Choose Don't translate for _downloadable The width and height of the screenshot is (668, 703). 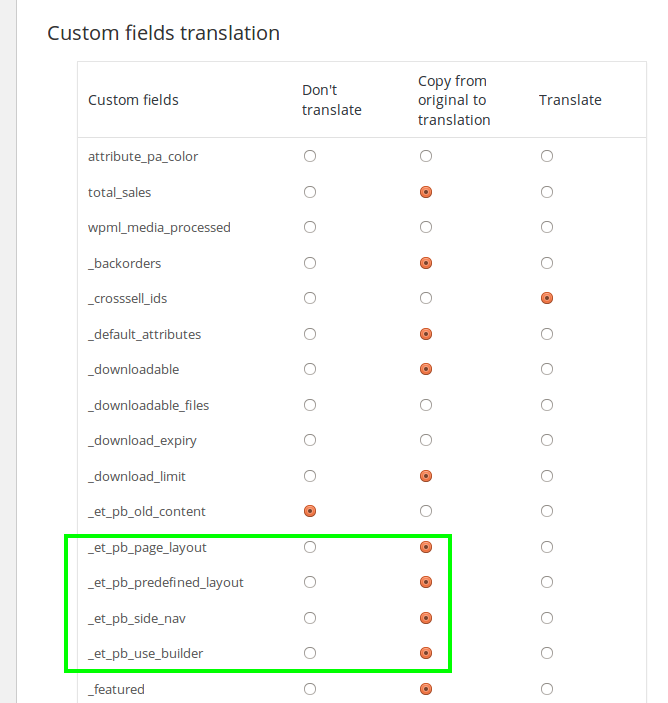(310, 369)
